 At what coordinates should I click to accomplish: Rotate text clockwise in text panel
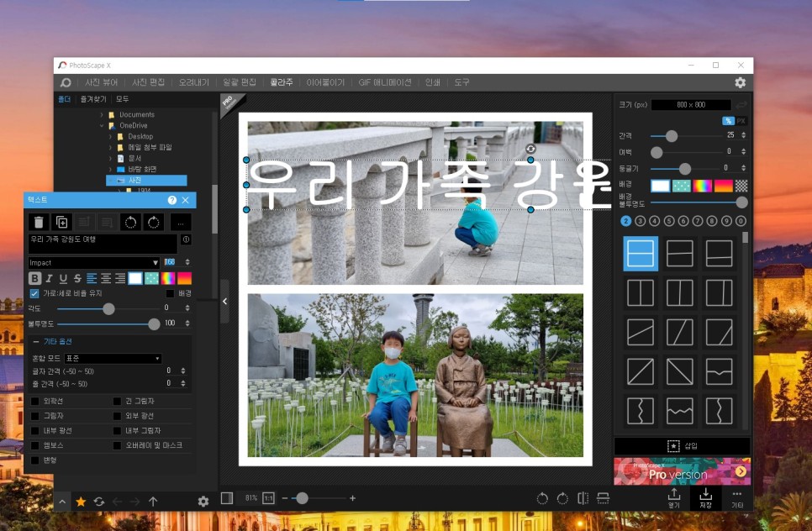click(x=153, y=222)
